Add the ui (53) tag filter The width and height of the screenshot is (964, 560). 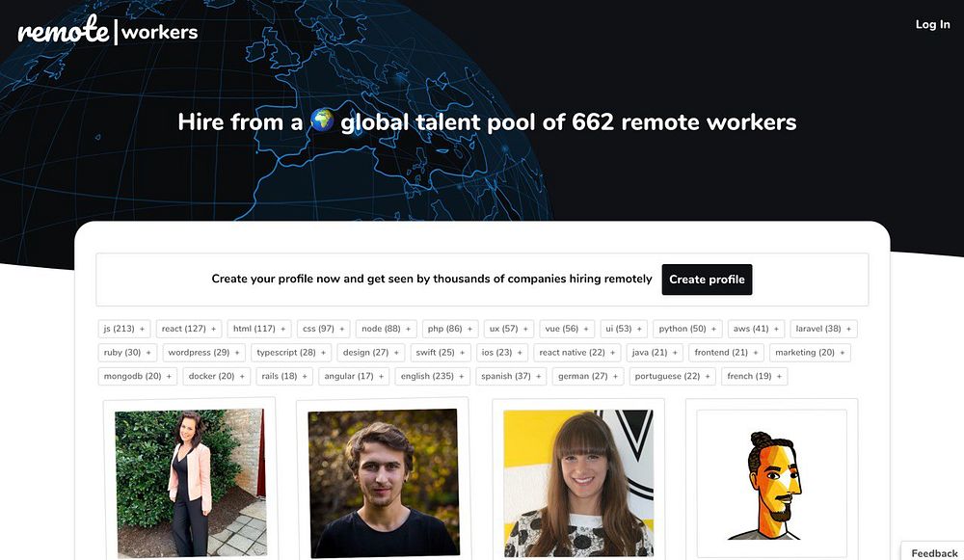point(624,329)
